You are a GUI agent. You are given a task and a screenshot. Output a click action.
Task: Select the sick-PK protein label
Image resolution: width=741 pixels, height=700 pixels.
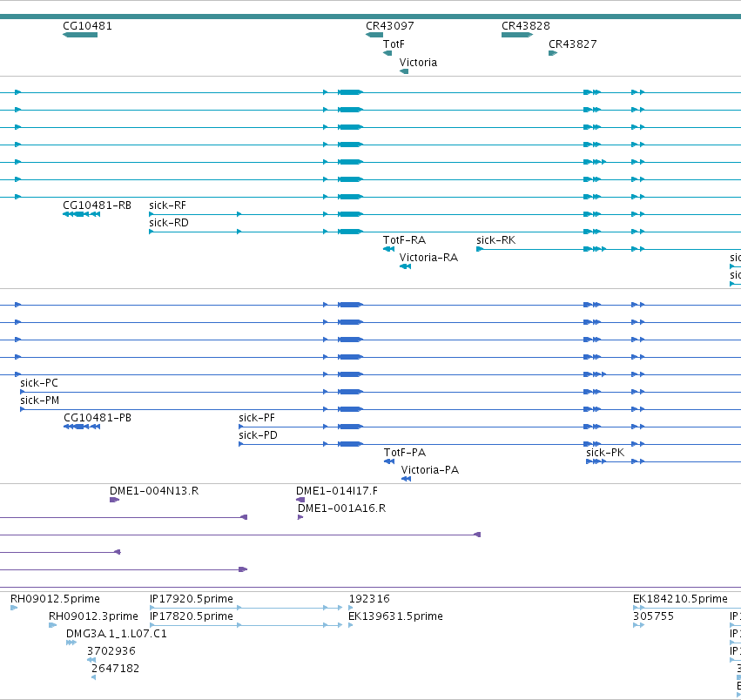[605, 453]
